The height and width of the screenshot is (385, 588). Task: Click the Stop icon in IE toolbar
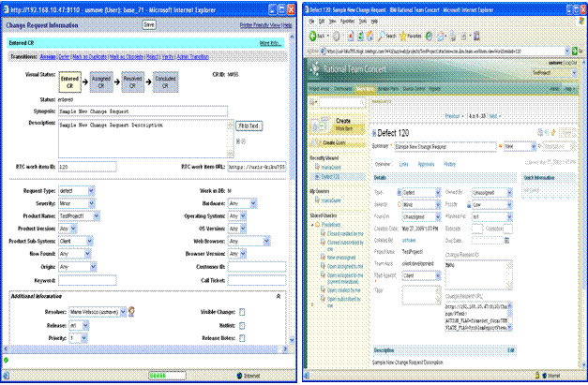click(x=350, y=36)
